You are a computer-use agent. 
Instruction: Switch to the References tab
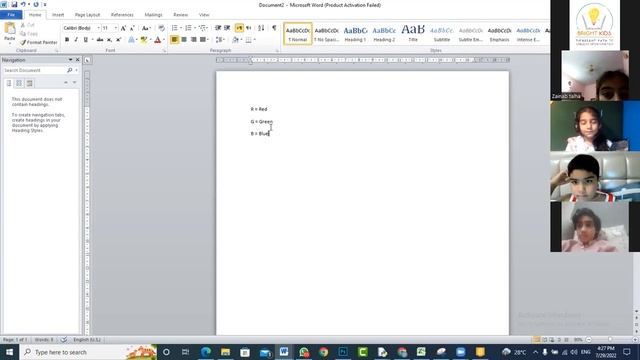click(x=122, y=15)
